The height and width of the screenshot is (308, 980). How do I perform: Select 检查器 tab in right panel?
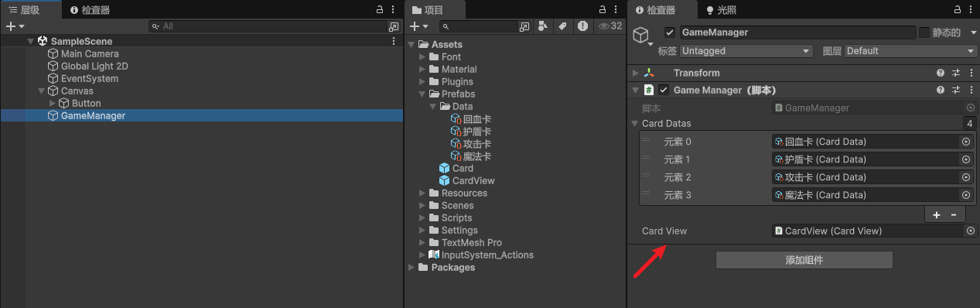(661, 10)
